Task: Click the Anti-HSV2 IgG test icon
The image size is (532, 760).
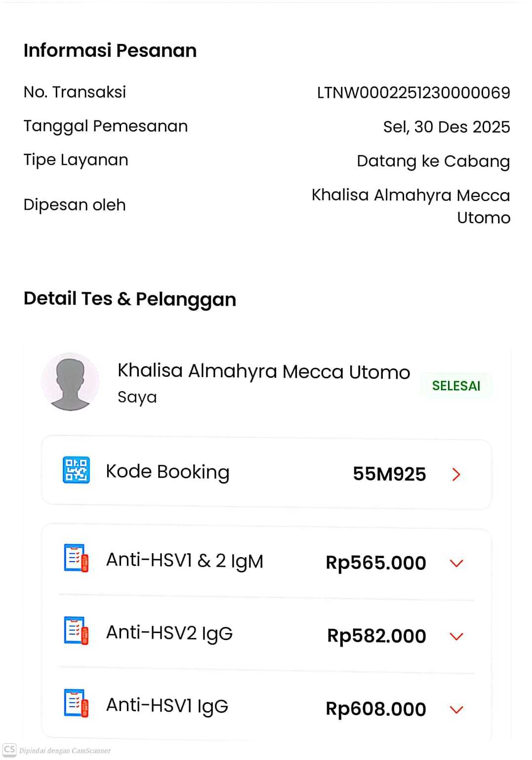Action: (76, 631)
